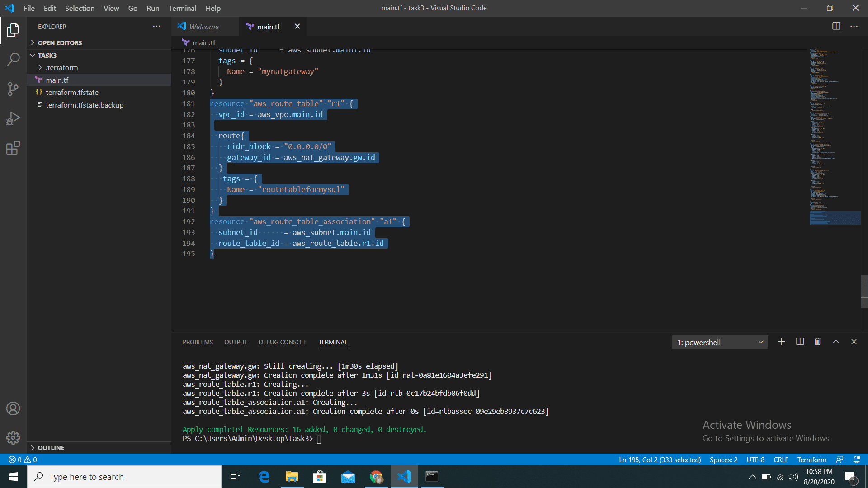Open the Manage gear icon

point(13,437)
